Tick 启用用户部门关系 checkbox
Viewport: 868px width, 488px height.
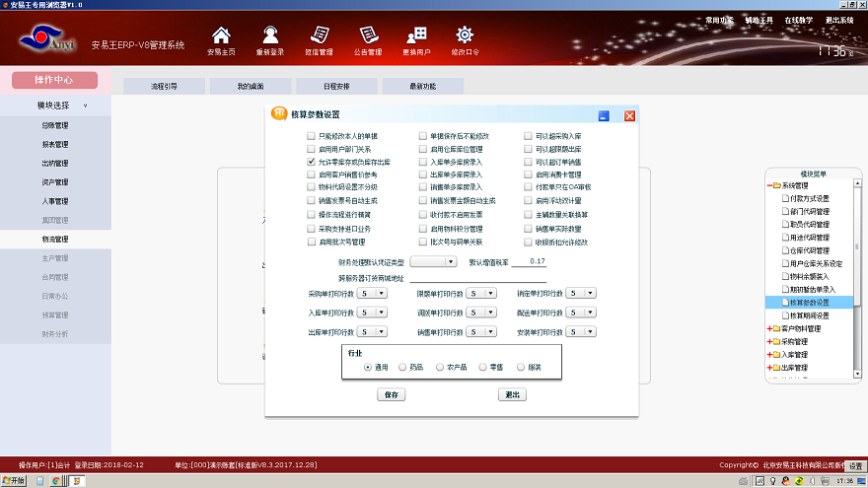pos(311,149)
